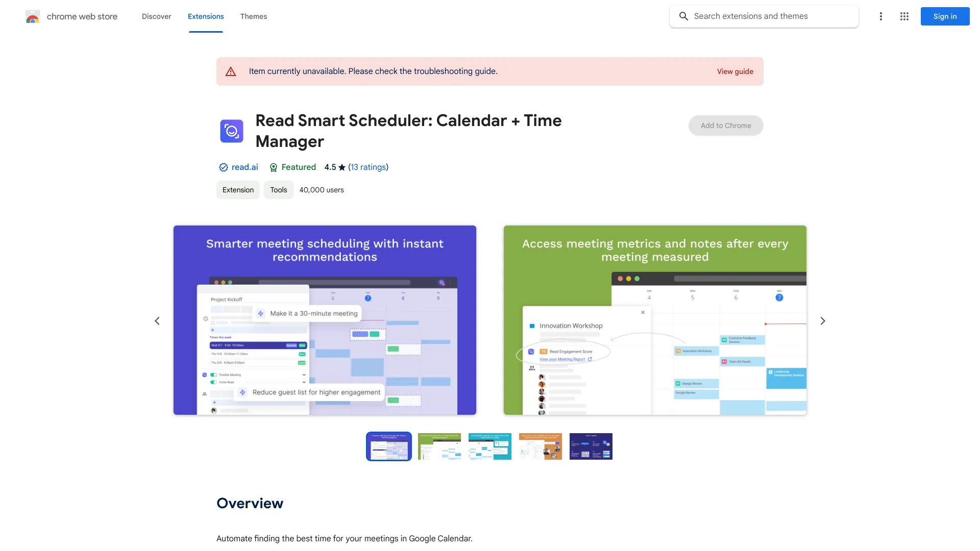Select the second screenshot thumbnail
The height and width of the screenshot is (551, 980).
[439, 446]
